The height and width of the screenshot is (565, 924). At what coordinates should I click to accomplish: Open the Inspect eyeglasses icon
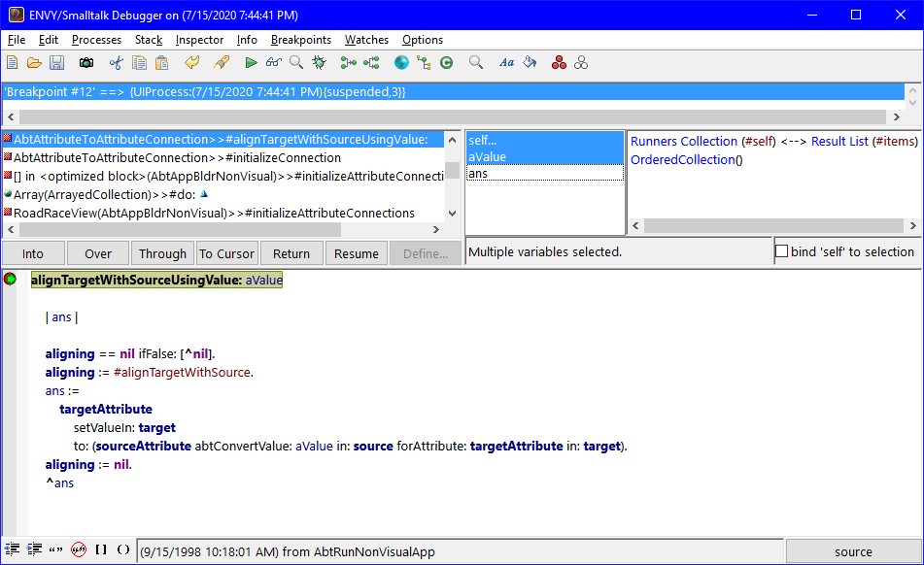tap(275, 62)
